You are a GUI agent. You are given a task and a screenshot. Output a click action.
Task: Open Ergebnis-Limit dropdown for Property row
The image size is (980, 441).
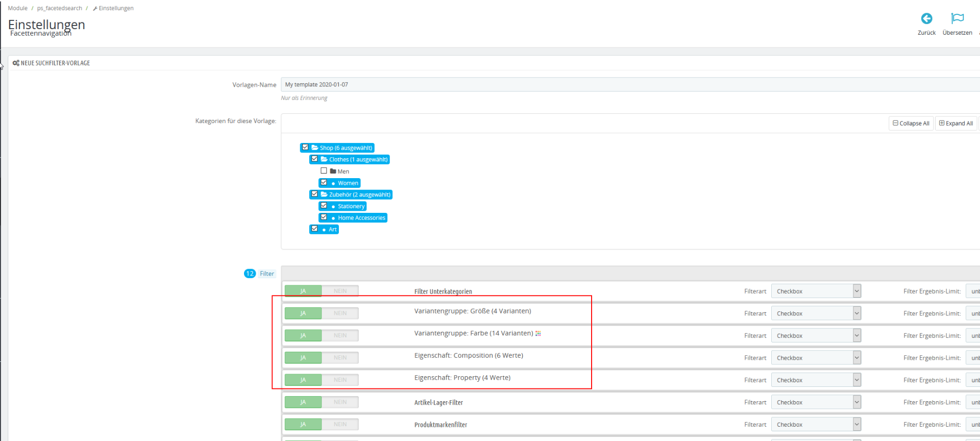click(973, 380)
